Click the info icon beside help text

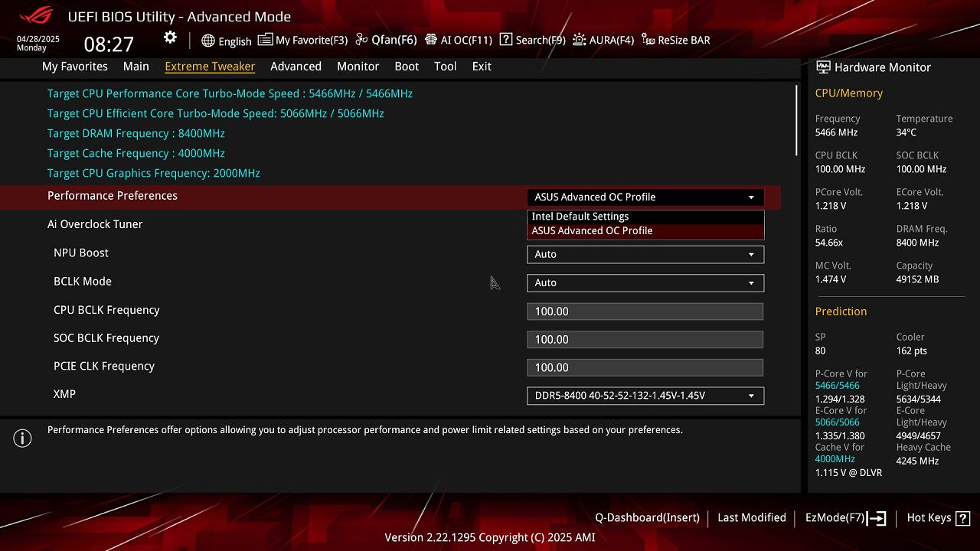22,439
